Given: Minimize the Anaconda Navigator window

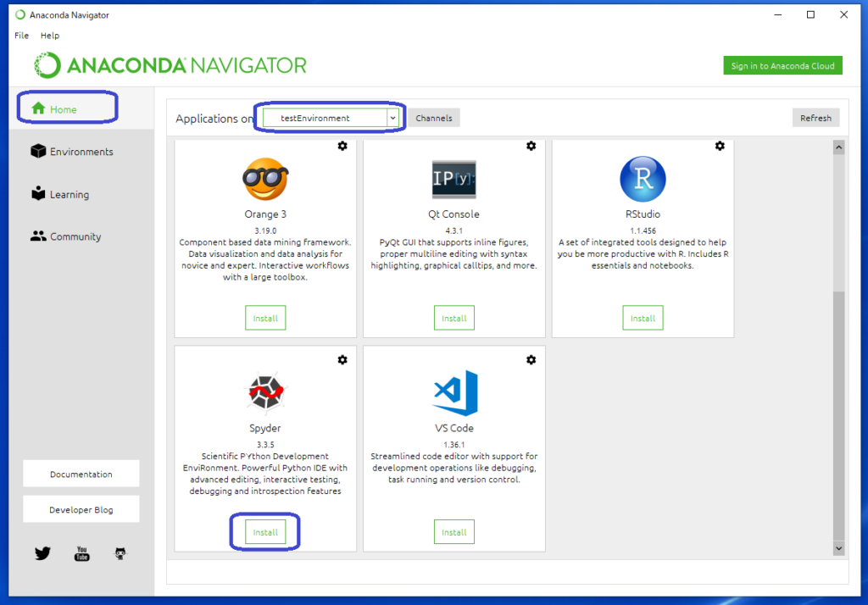Looking at the screenshot, I should point(778,15).
